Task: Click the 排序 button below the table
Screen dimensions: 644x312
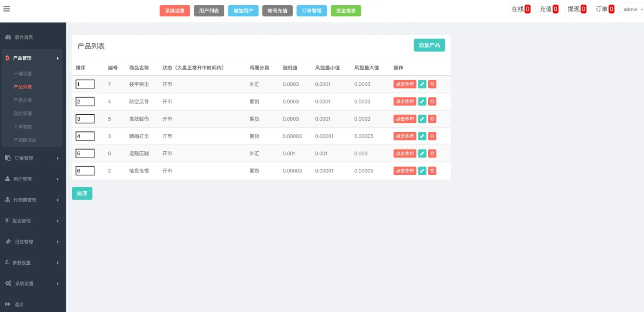Action: (x=82, y=193)
